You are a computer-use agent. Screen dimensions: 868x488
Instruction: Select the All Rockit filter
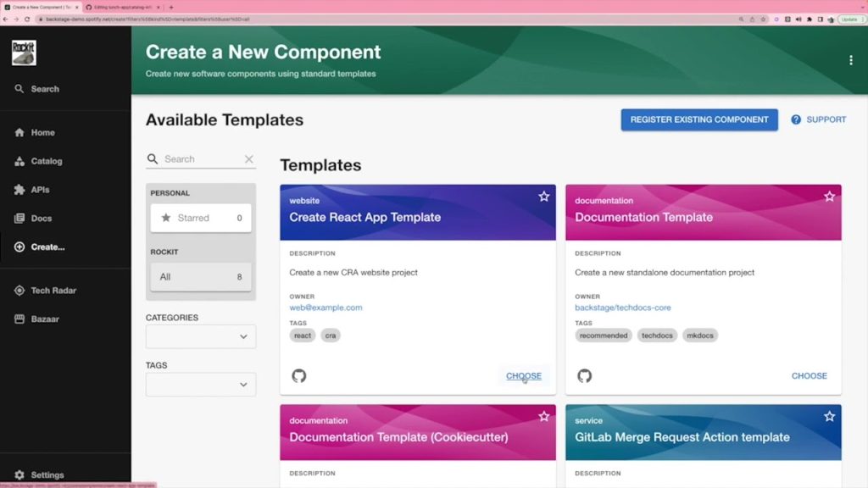[201, 277]
